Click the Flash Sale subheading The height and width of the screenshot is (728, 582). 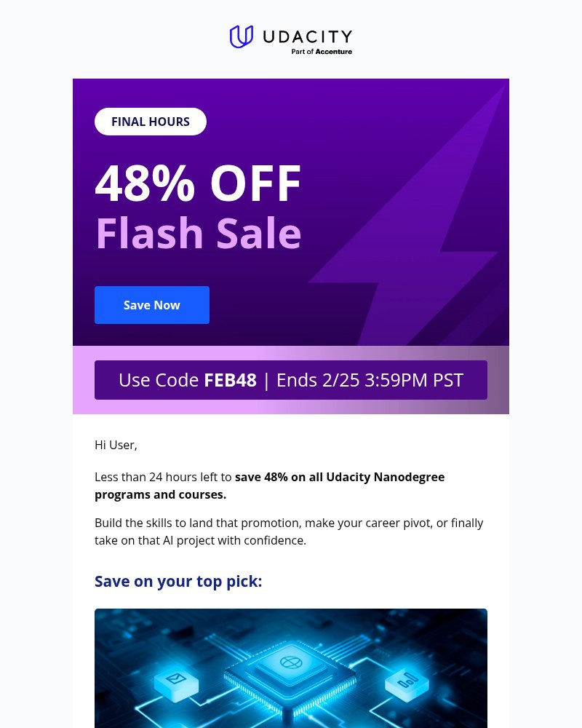pyautogui.click(x=198, y=232)
